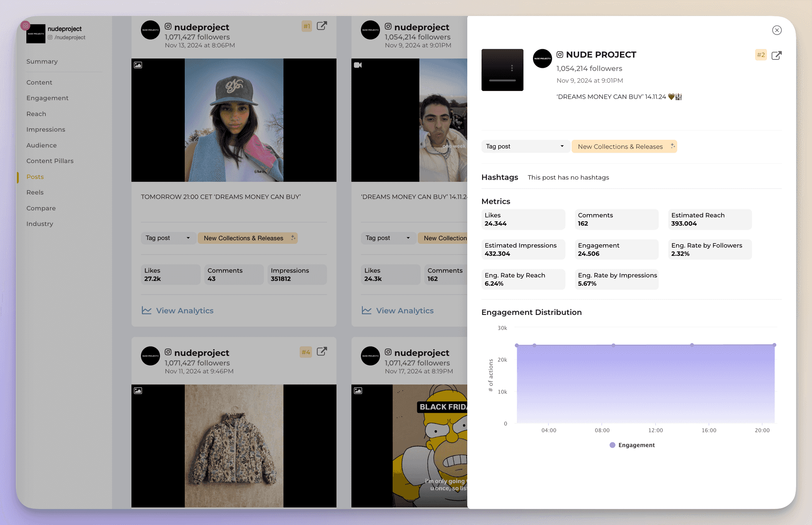The image size is (812, 525).
Task: Click sparkle icon on detail panel tag
Action: tap(672, 145)
